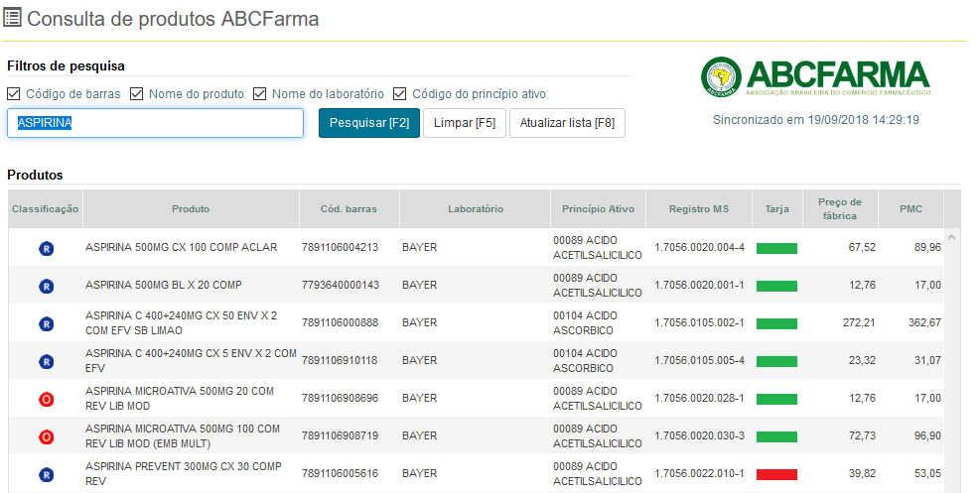
Task: Click registro 1.7056.0105.005-4
Action: [x=699, y=360]
